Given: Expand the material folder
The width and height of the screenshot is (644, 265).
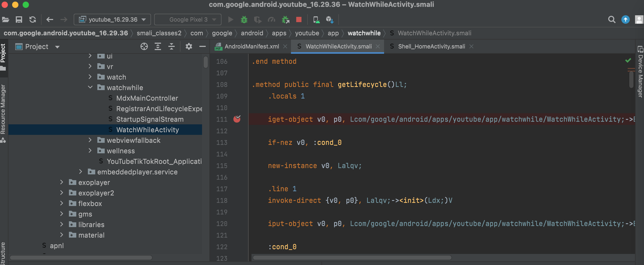Looking at the screenshot, I should [x=62, y=235].
